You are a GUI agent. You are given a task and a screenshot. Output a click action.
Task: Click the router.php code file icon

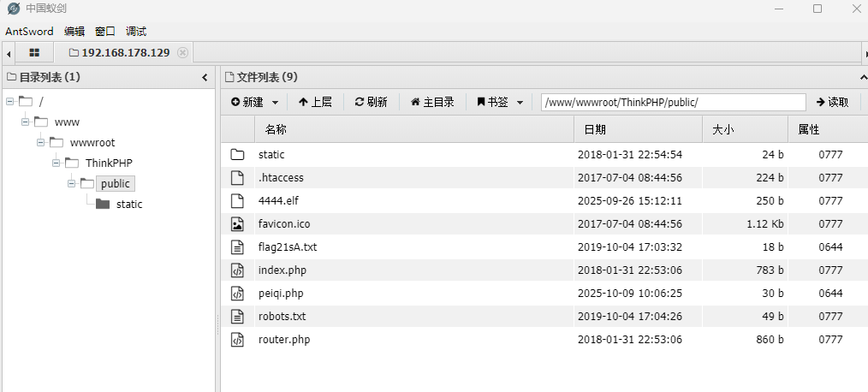pyautogui.click(x=237, y=340)
